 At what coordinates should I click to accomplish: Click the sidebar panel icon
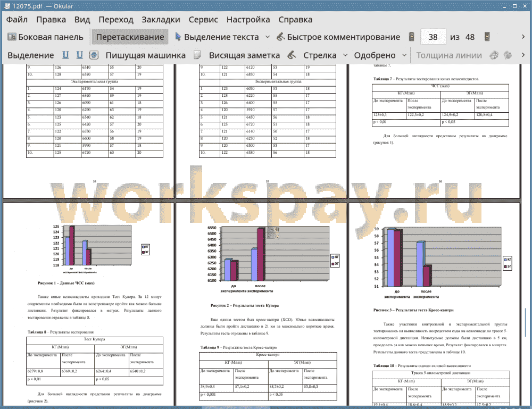[x=12, y=37]
